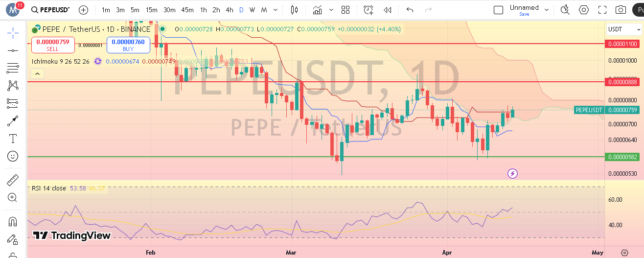Undo the last chart action
Screen dimensions: 644x258
point(410,10)
